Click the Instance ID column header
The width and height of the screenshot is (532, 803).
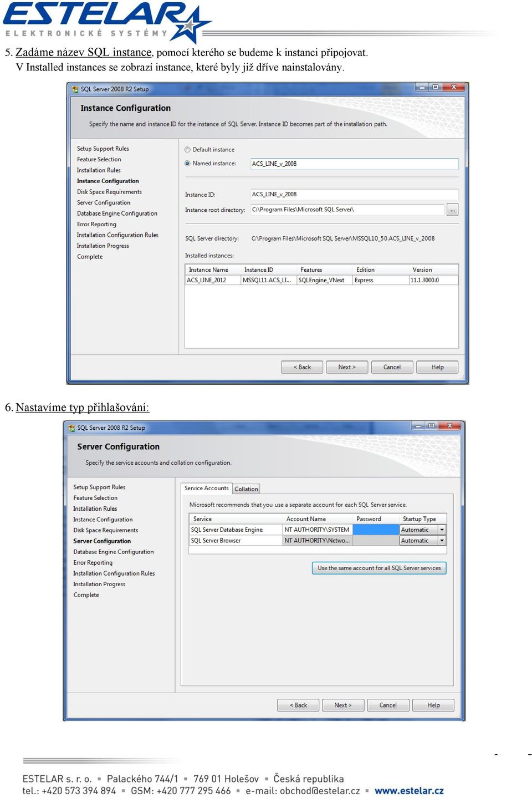pos(269,270)
